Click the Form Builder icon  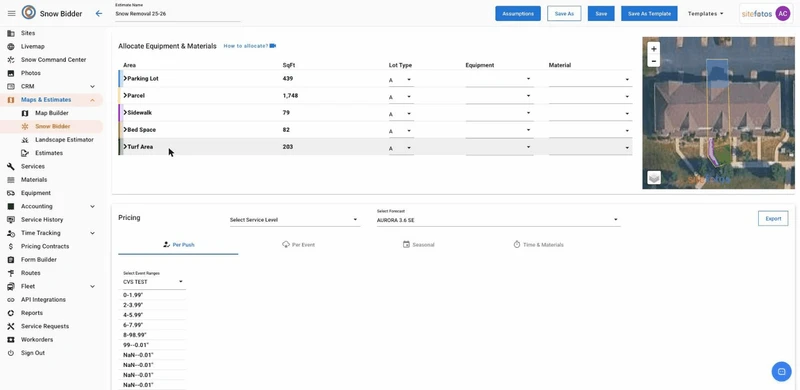click(x=11, y=259)
